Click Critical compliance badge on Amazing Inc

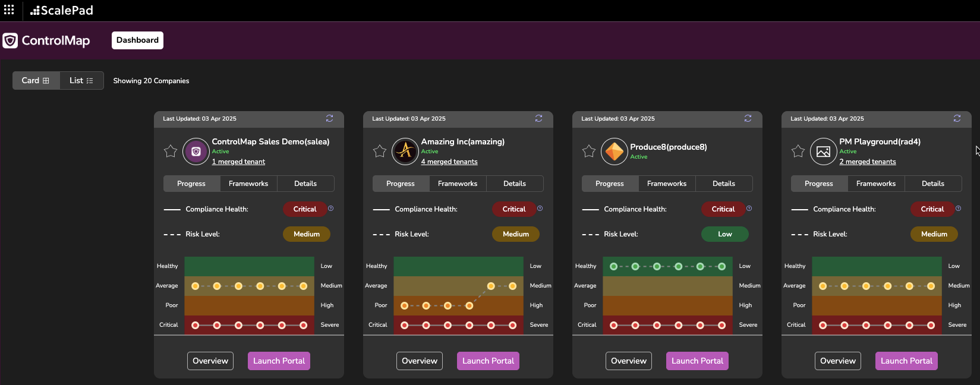(514, 209)
